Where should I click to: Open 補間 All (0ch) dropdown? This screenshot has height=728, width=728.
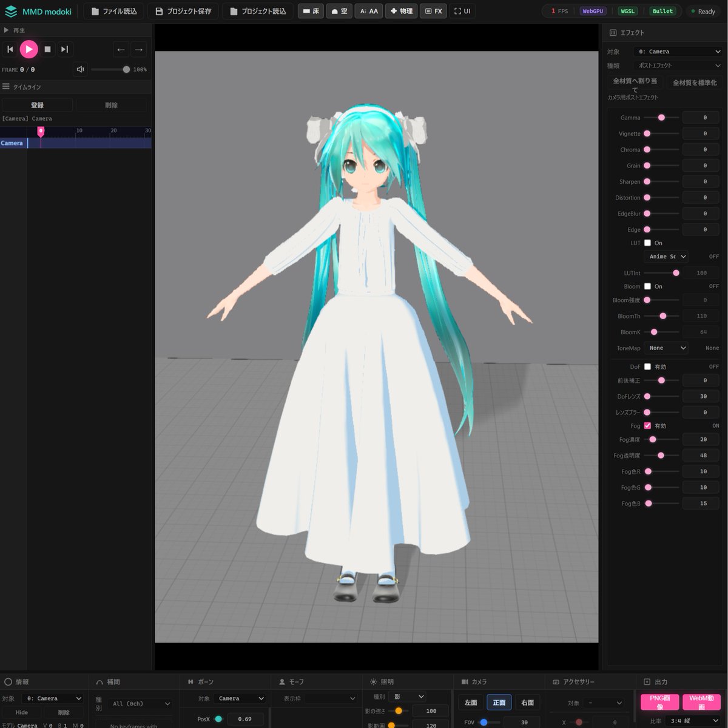141,704
